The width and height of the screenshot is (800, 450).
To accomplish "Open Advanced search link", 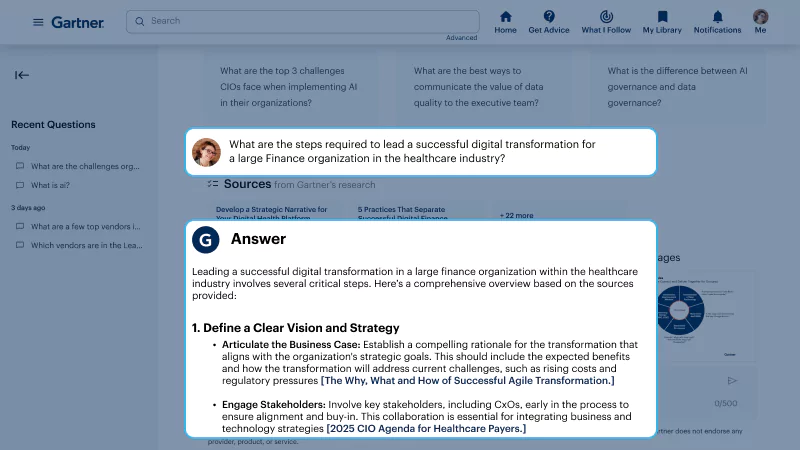I will coord(461,38).
